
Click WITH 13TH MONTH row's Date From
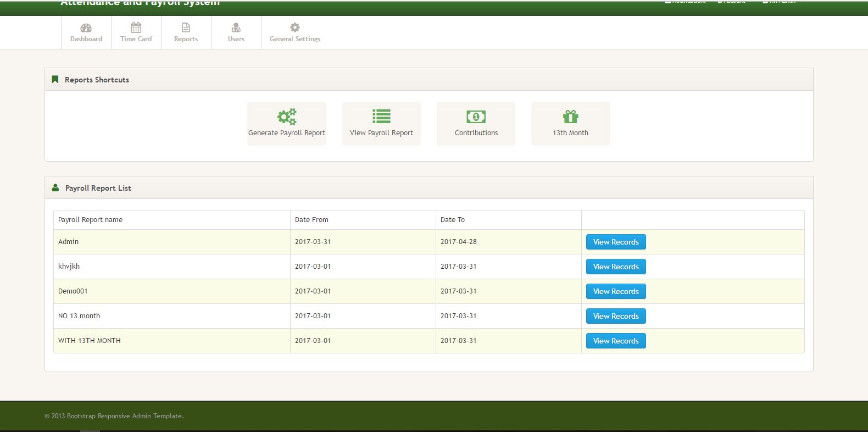[x=363, y=341]
